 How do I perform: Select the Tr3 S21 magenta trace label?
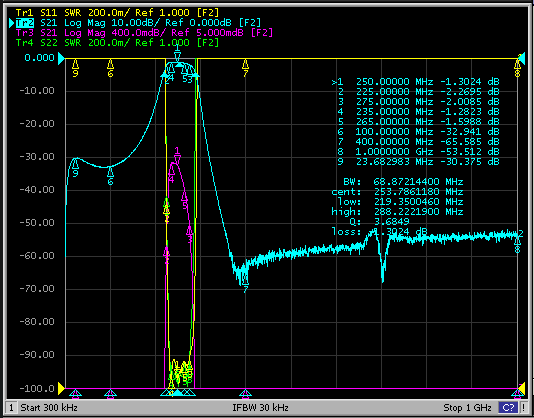144,33
